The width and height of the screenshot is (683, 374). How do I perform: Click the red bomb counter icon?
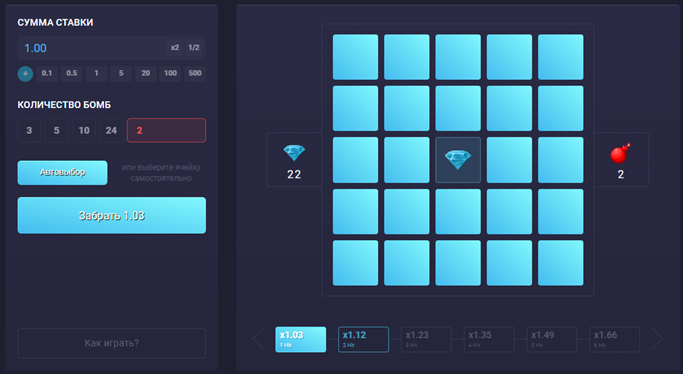620,153
